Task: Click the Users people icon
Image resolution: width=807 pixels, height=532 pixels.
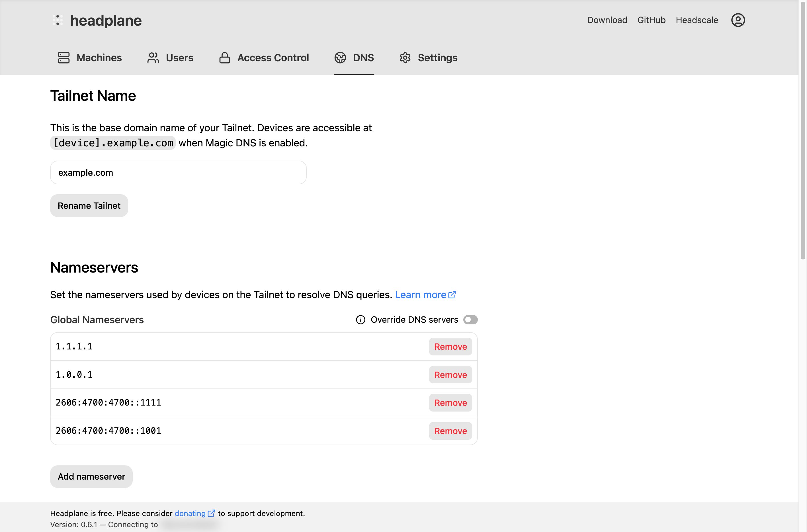Action: click(153, 58)
